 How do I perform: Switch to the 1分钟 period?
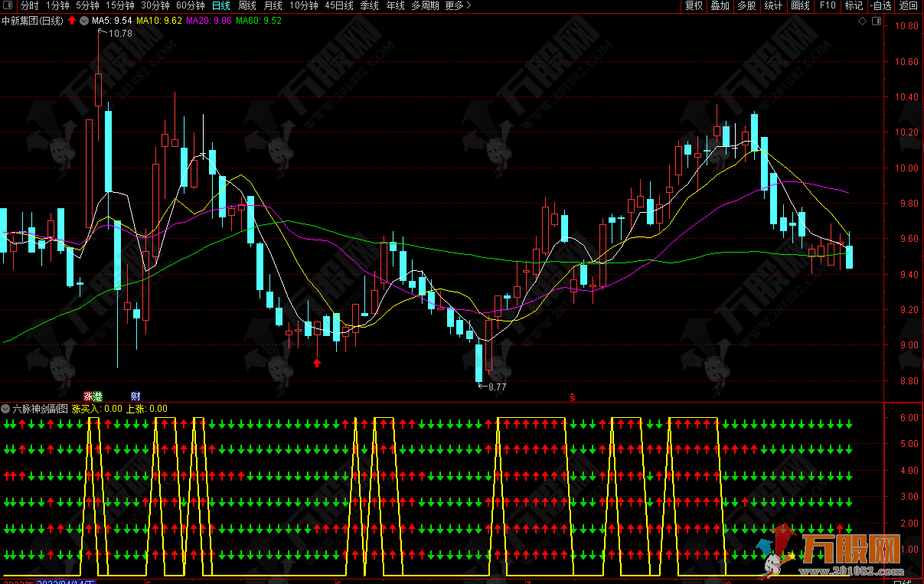pos(57,5)
